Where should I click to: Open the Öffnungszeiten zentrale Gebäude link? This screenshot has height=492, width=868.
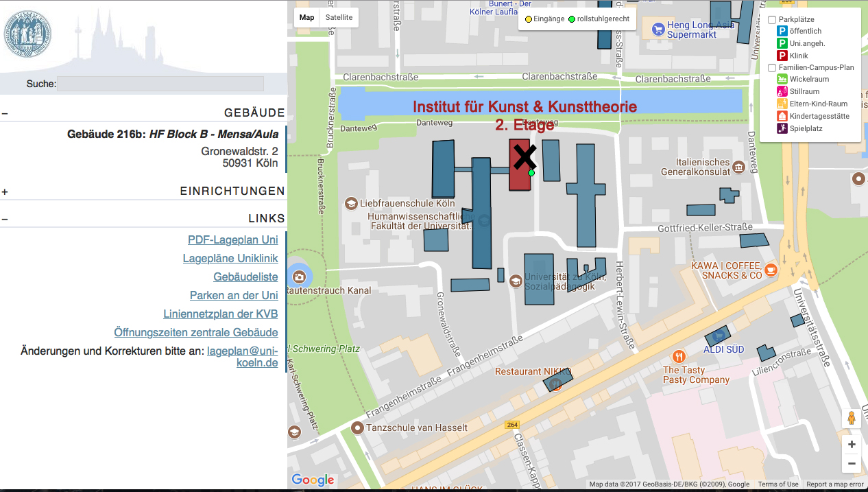196,333
